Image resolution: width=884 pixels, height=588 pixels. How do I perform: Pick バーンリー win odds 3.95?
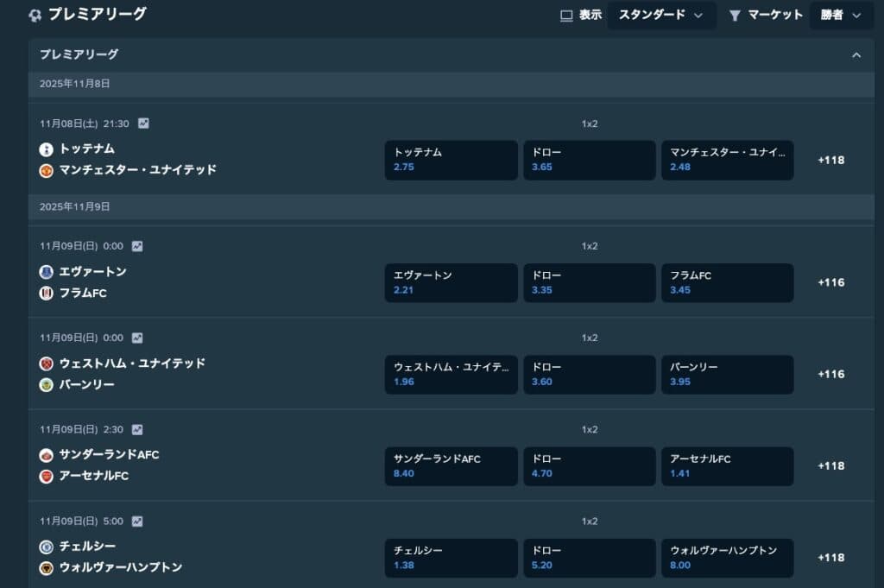(727, 374)
